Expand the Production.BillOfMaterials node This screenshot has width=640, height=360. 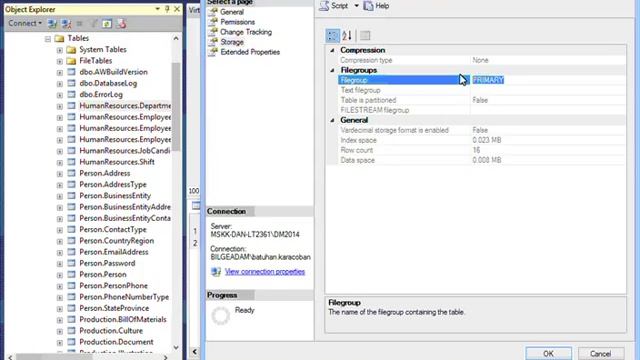[x=60, y=320]
